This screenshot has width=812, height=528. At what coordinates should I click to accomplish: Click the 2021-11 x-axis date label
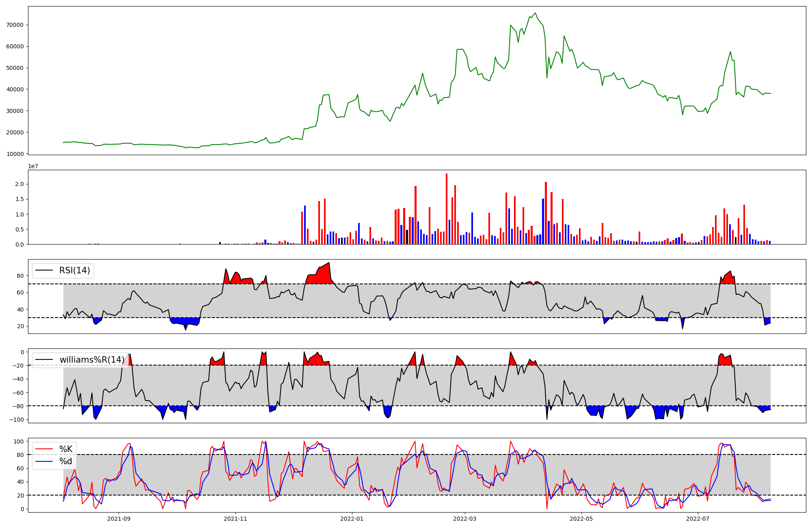(x=235, y=519)
